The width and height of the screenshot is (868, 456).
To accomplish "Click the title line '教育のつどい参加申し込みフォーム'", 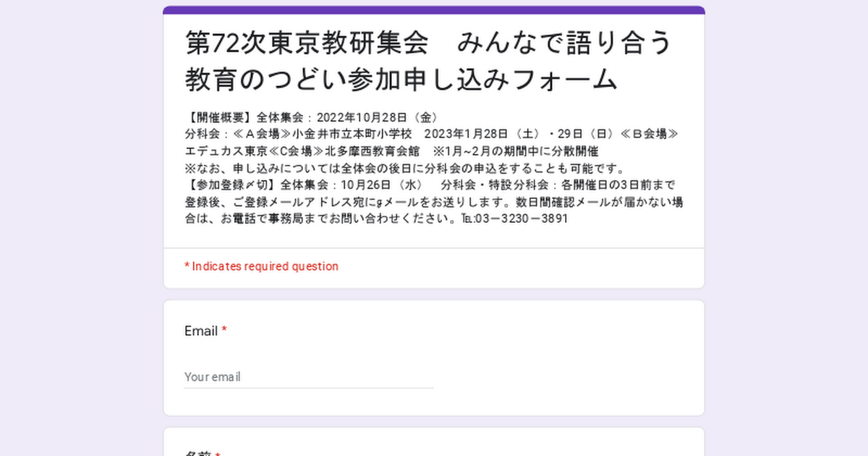I will [401, 79].
